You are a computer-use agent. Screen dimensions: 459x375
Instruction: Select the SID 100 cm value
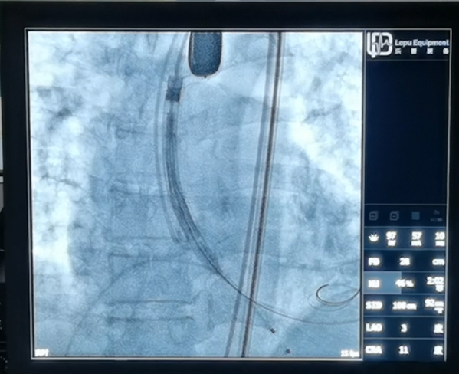pyautogui.click(x=403, y=305)
